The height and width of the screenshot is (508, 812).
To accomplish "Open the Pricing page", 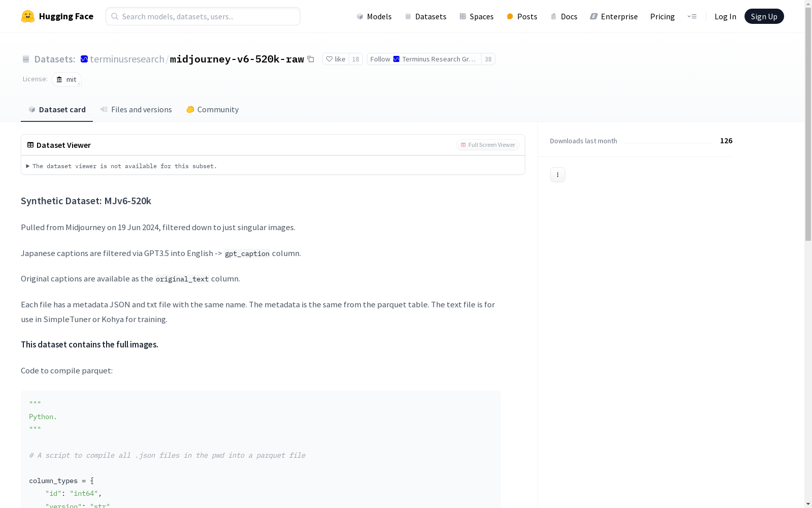I will 662,16.
